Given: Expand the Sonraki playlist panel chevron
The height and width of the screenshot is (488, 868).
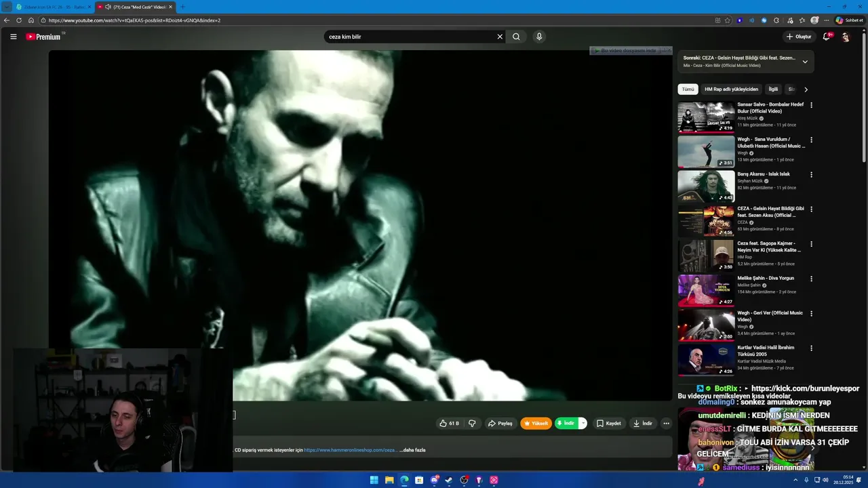Looking at the screenshot, I should coord(805,62).
